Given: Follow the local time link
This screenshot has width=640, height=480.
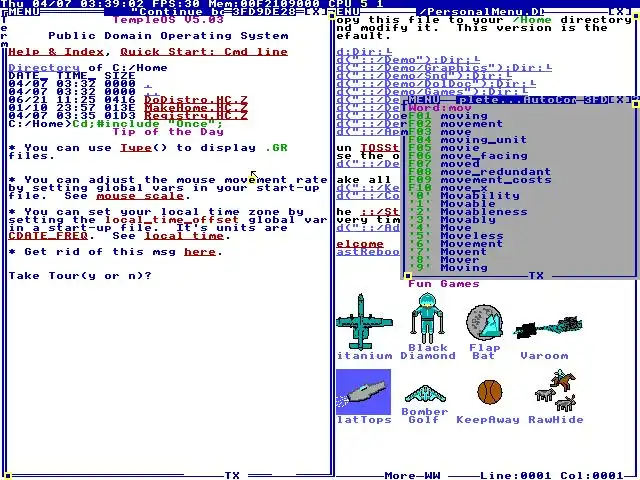Looking at the screenshot, I should (184, 236).
